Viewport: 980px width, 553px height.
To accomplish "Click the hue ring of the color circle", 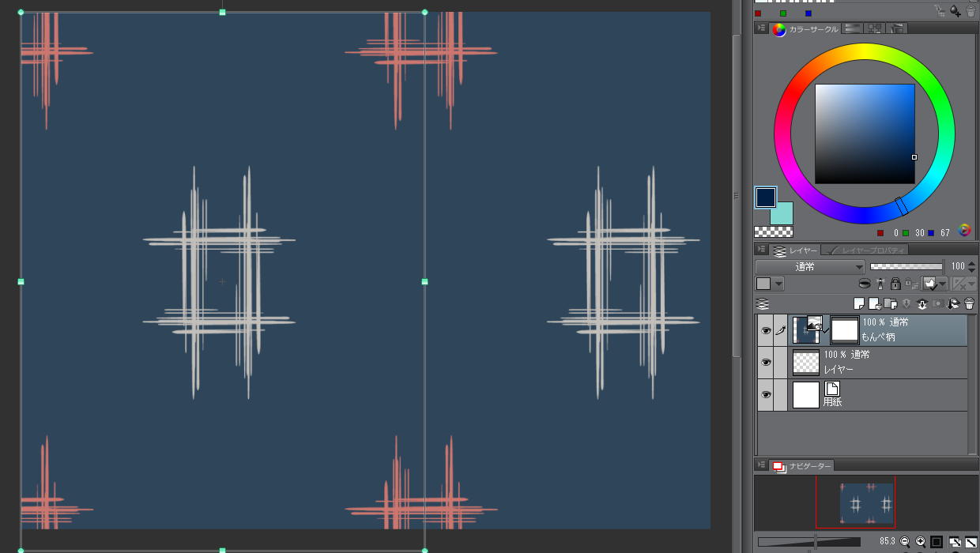I will [865, 51].
